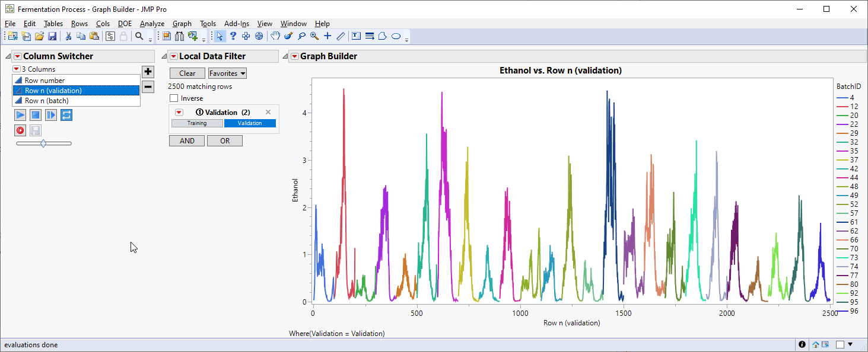Select the Lasso tool
The height and width of the screenshot is (352, 868).
(x=301, y=36)
